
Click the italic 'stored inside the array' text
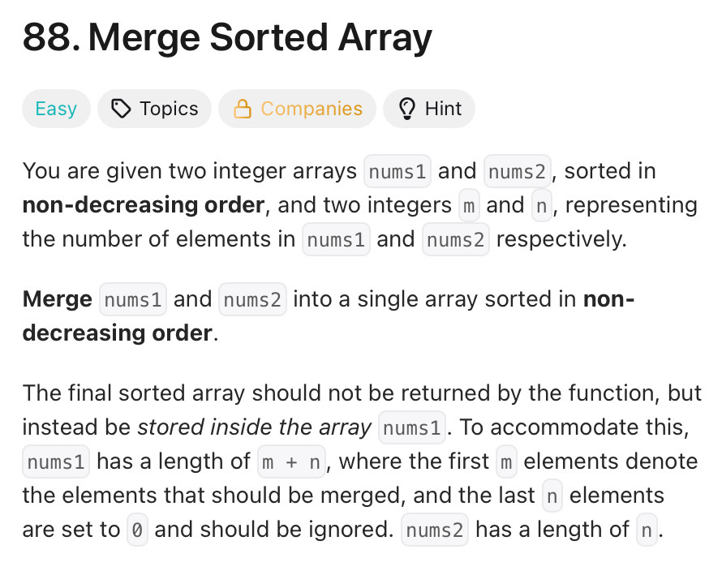tap(254, 427)
